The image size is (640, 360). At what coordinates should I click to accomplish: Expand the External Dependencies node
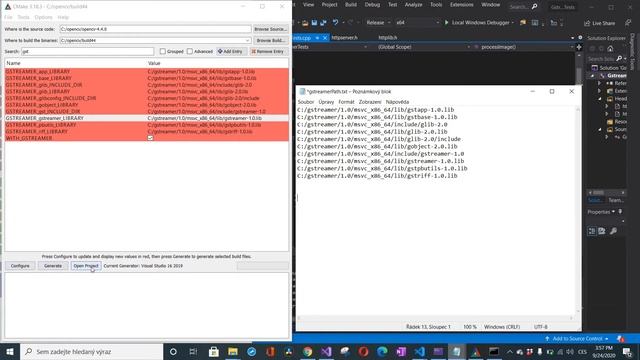599,91
